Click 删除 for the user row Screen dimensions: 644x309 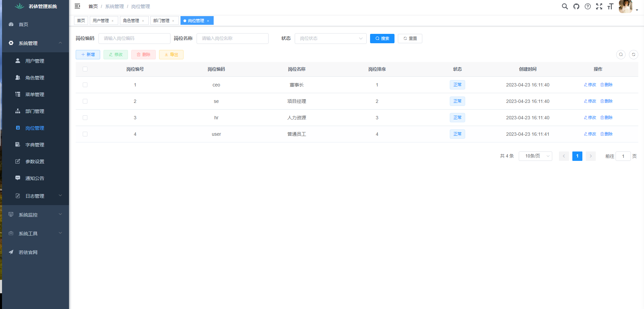[x=606, y=134]
